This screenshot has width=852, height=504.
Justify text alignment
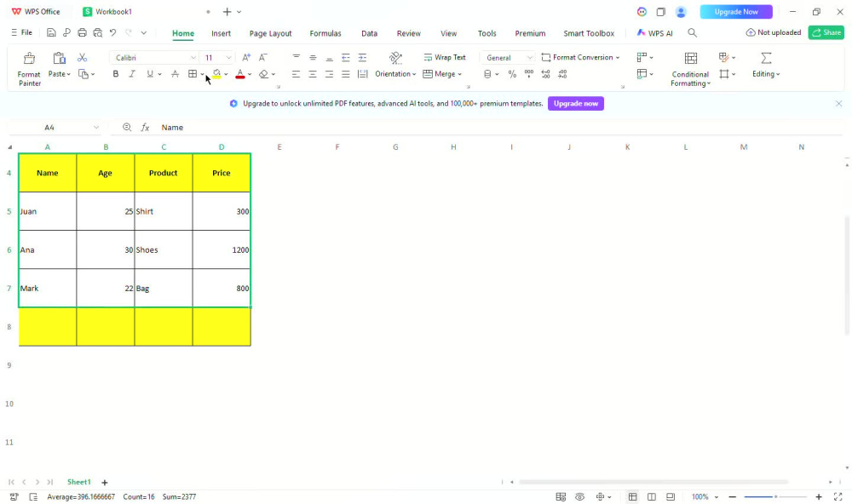pos(346,74)
